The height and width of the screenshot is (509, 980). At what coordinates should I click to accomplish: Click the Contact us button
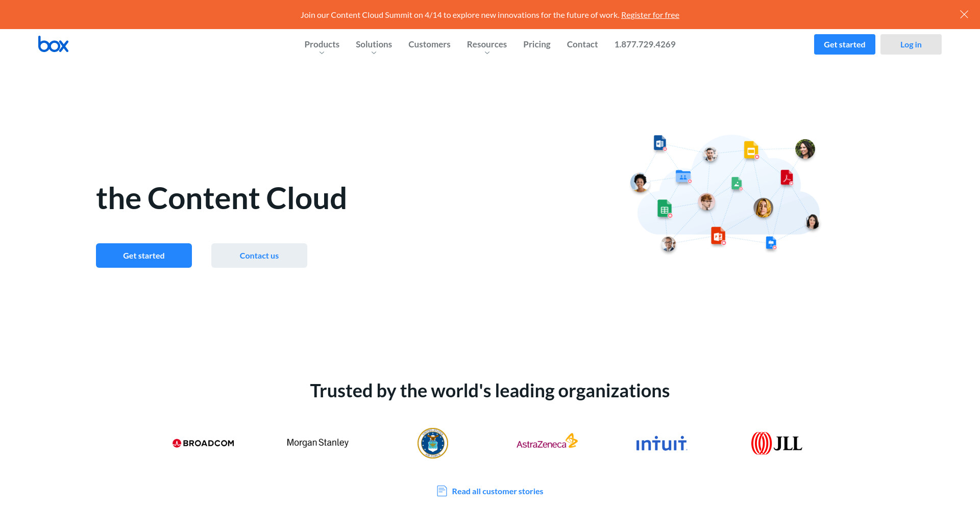click(259, 256)
